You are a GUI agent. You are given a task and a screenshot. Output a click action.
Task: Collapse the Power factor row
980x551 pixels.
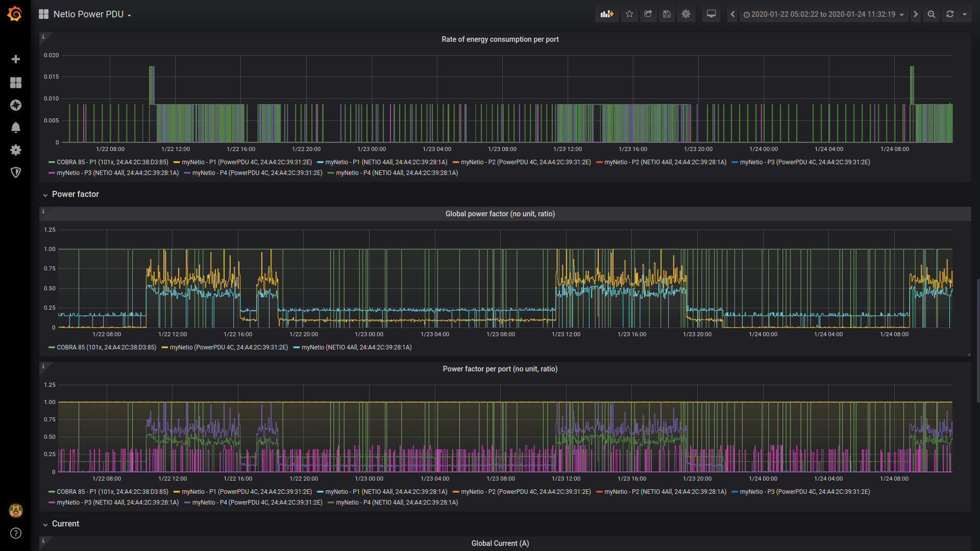75,194
